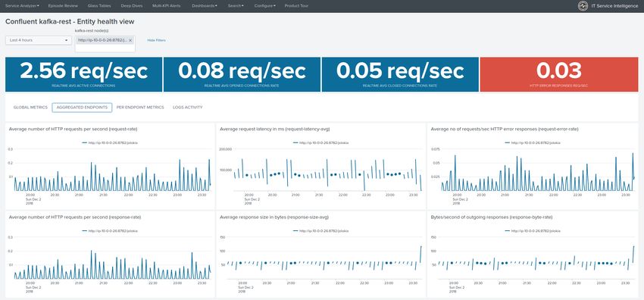
Task: Switch to the Global Metrics tab
Action: pyautogui.click(x=30, y=108)
